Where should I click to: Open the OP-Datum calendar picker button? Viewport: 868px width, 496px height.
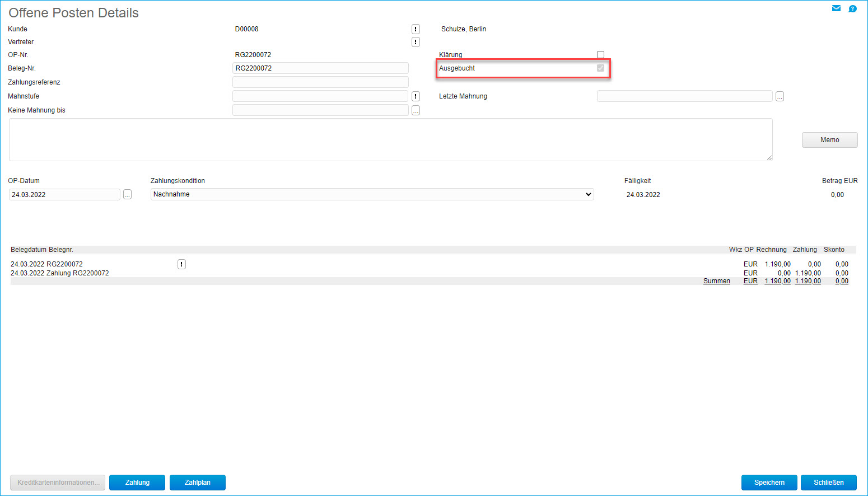pos(127,194)
